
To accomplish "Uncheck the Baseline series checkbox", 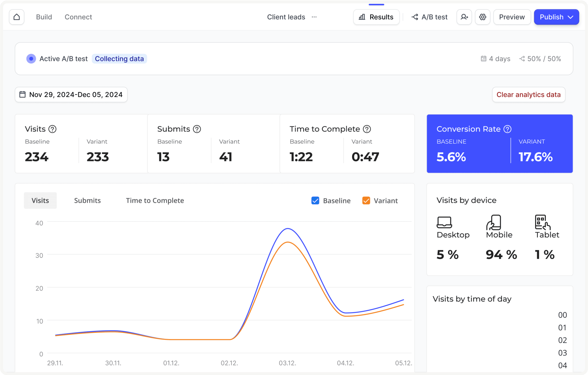I will coord(315,200).
